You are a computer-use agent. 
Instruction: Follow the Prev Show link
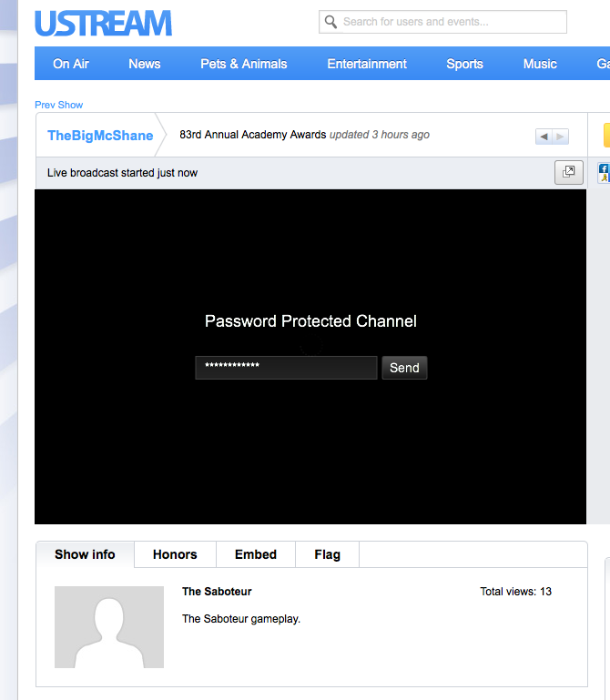[58, 105]
